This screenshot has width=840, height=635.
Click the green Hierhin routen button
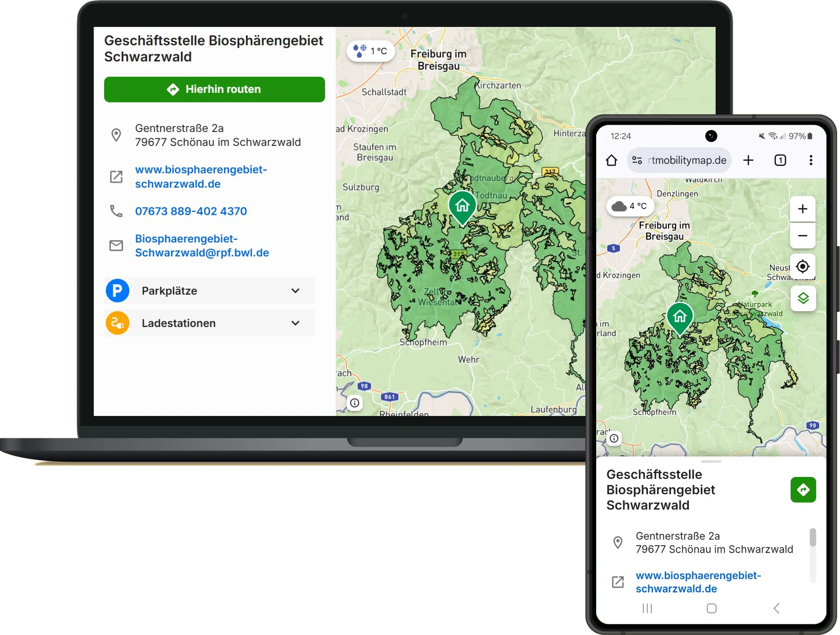pyautogui.click(x=214, y=89)
